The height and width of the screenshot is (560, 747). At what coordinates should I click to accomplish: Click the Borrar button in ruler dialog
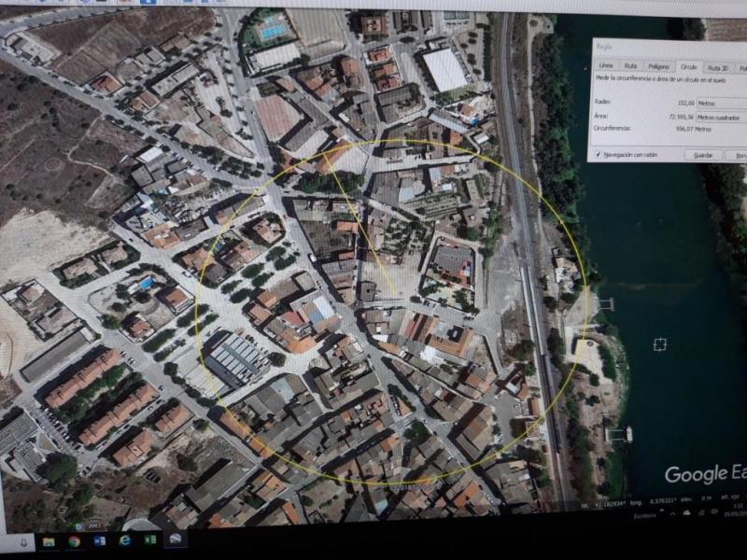click(739, 155)
